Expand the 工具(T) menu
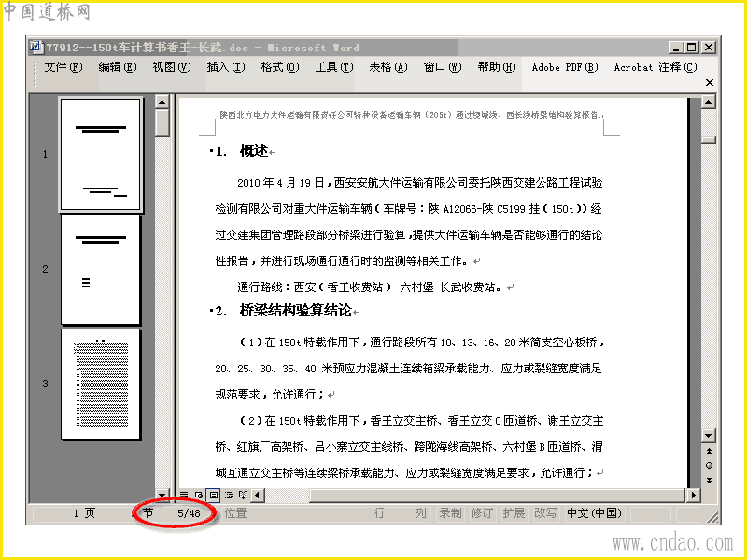 coord(334,67)
